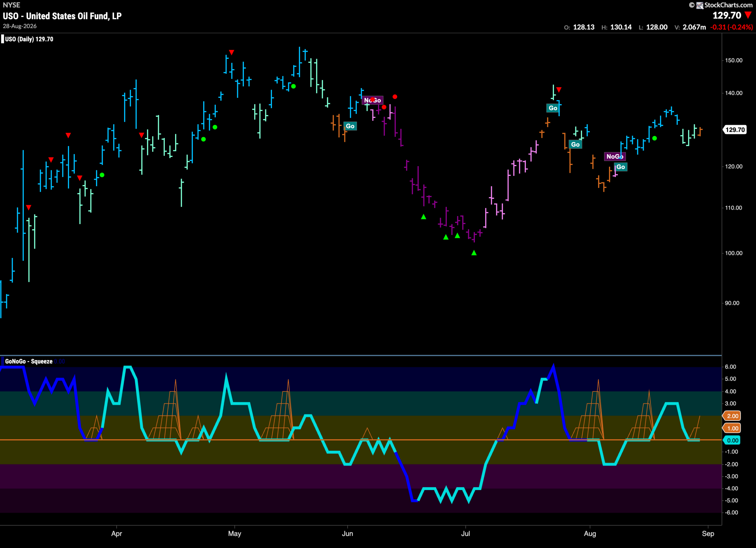Click the NoGo label in early August
This screenshot has width=756, height=548.
coord(615,156)
